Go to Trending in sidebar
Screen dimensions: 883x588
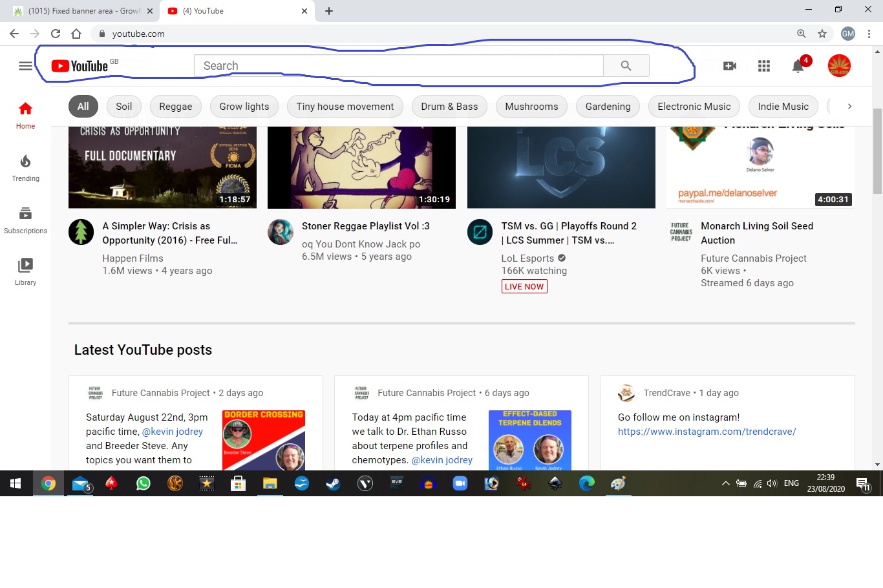(x=25, y=168)
